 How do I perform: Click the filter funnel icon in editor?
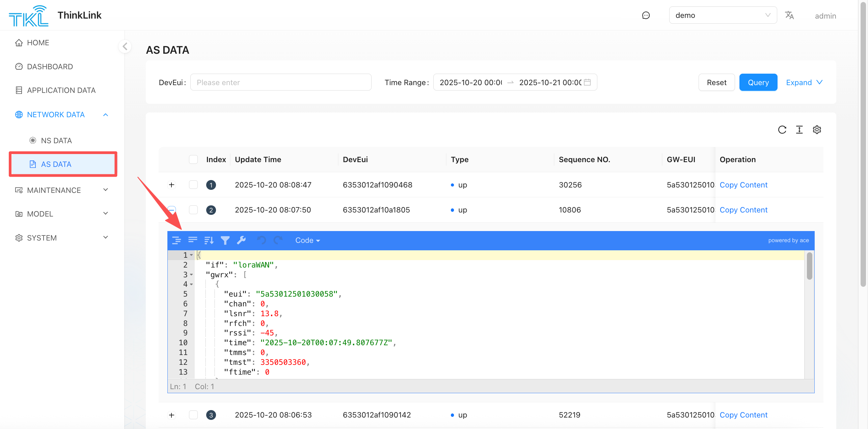click(225, 240)
